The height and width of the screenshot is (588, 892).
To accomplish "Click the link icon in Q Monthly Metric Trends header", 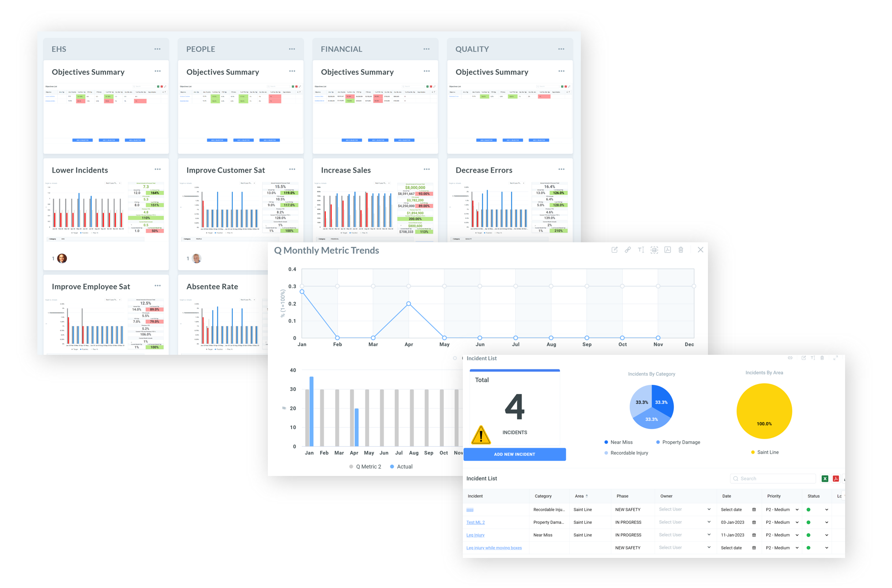I will click(x=627, y=250).
